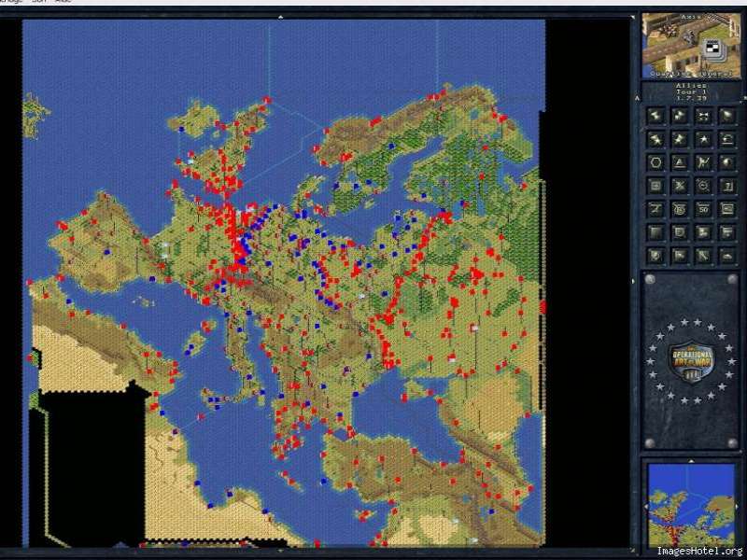
Task: Click the boxed number 1 icon
Action: click(727, 186)
